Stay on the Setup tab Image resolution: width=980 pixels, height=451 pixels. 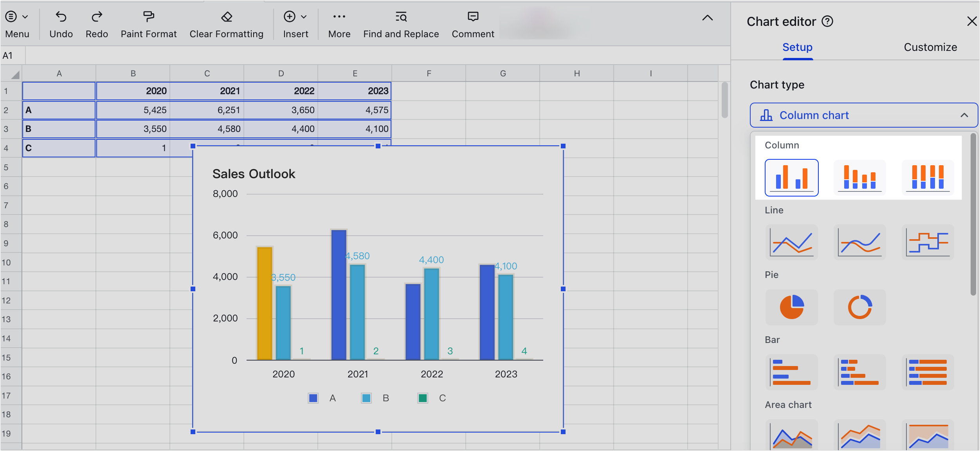click(798, 47)
